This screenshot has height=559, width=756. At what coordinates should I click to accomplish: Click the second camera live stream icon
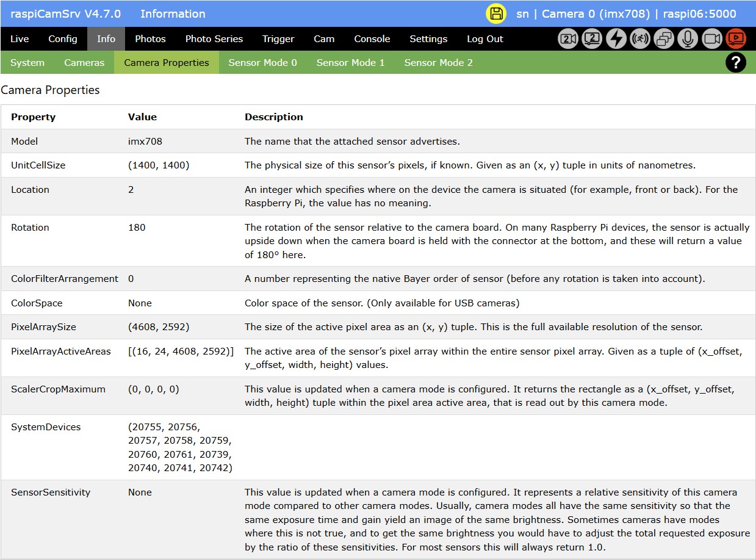tap(592, 39)
